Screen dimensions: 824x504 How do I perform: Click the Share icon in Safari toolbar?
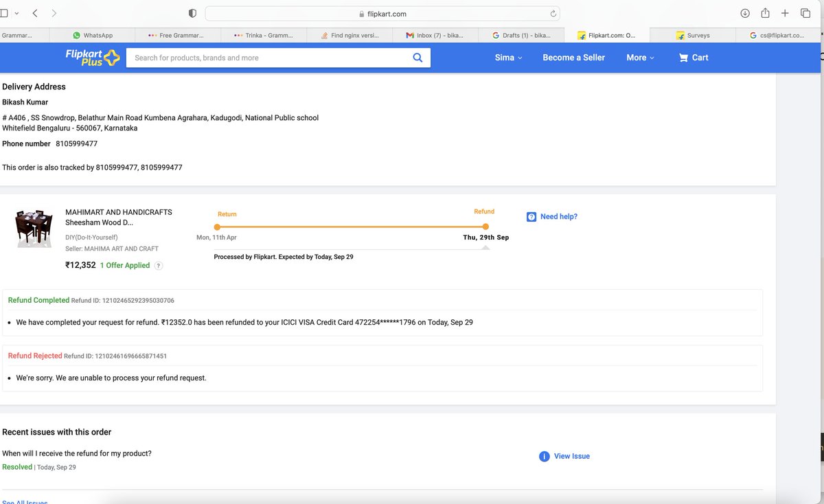(765, 13)
